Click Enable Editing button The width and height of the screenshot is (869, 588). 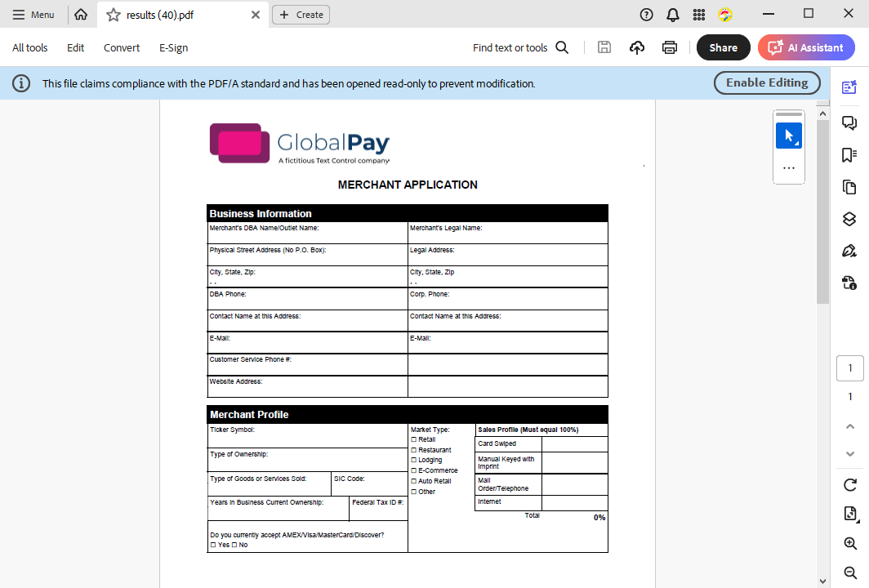point(767,82)
